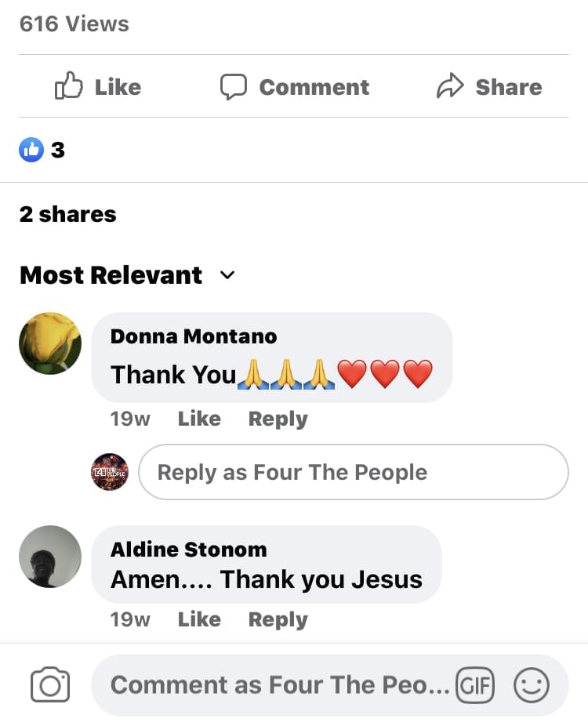Reply to Aldine Stonom's comment
The image size is (588, 726).
278,619
